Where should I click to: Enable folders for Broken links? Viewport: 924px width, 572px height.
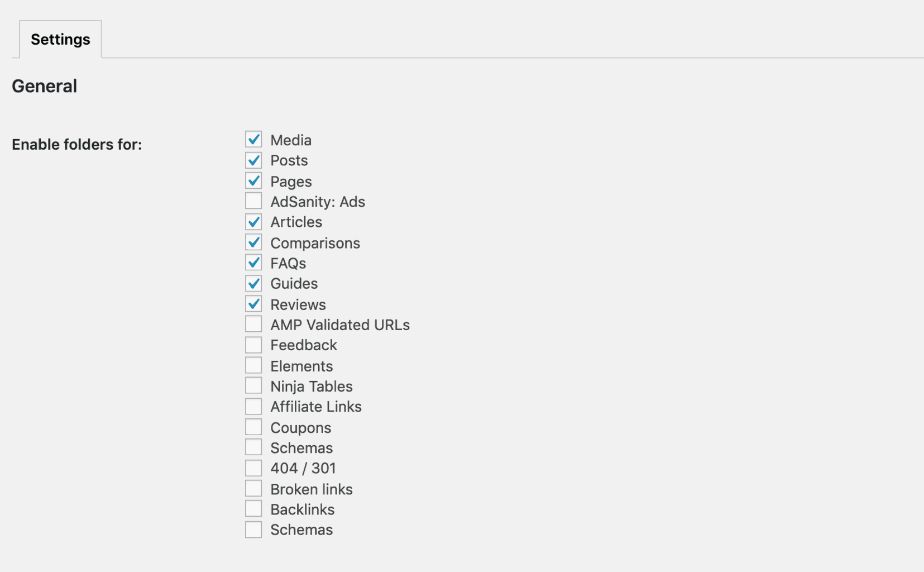tap(253, 489)
